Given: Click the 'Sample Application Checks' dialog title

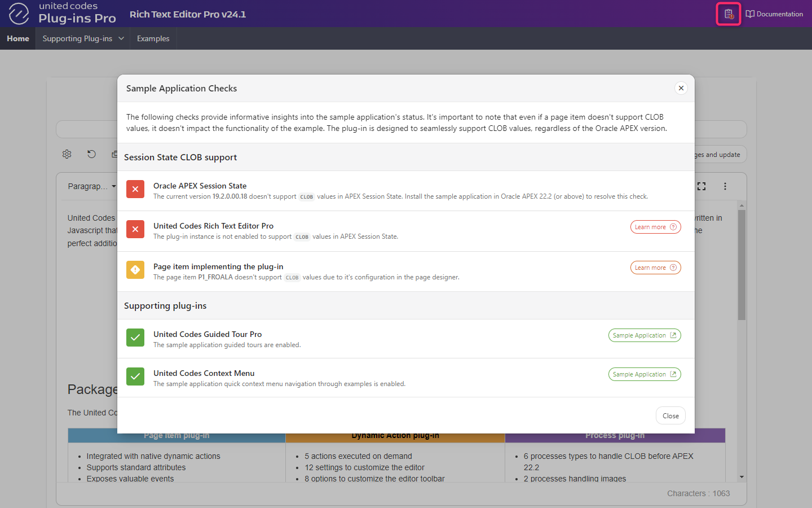Looking at the screenshot, I should coord(182,88).
